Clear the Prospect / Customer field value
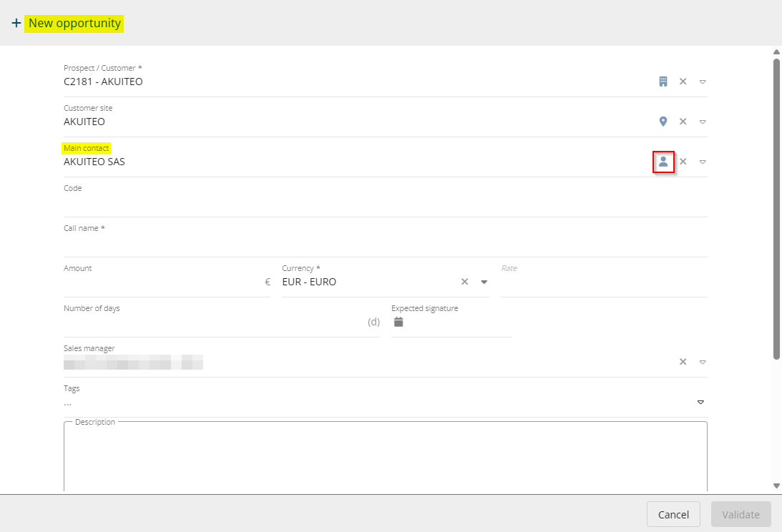782x532 pixels. pos(683,82)
